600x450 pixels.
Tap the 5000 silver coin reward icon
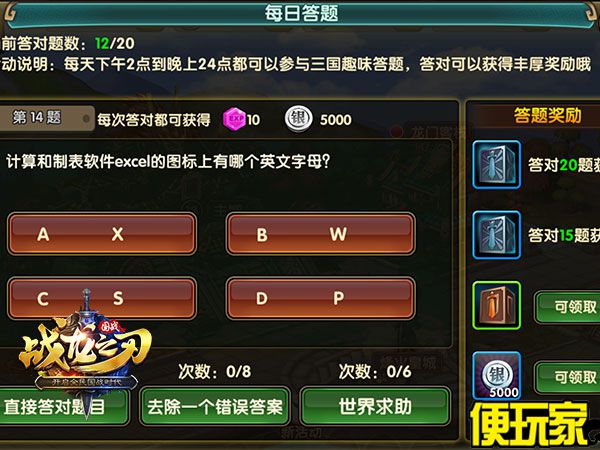point(496,376)
